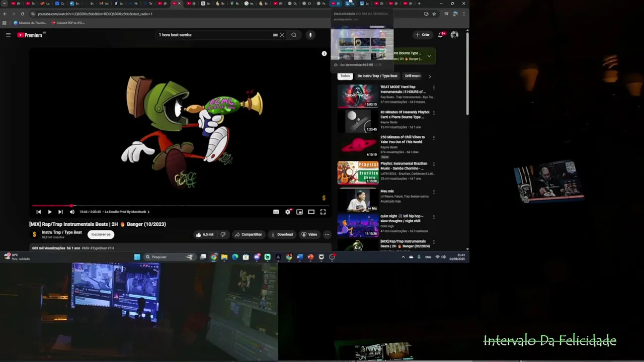Open 'Convert PDF to JPG' bookmark

(68, 23)
